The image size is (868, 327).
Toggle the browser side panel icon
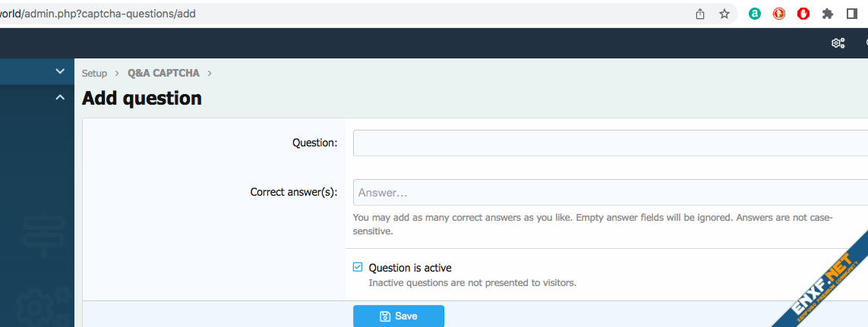click(x=851, y=14)
